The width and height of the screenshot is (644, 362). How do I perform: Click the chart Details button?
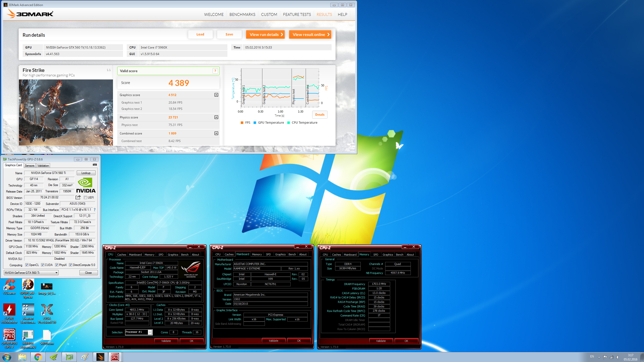click(320, 115)
